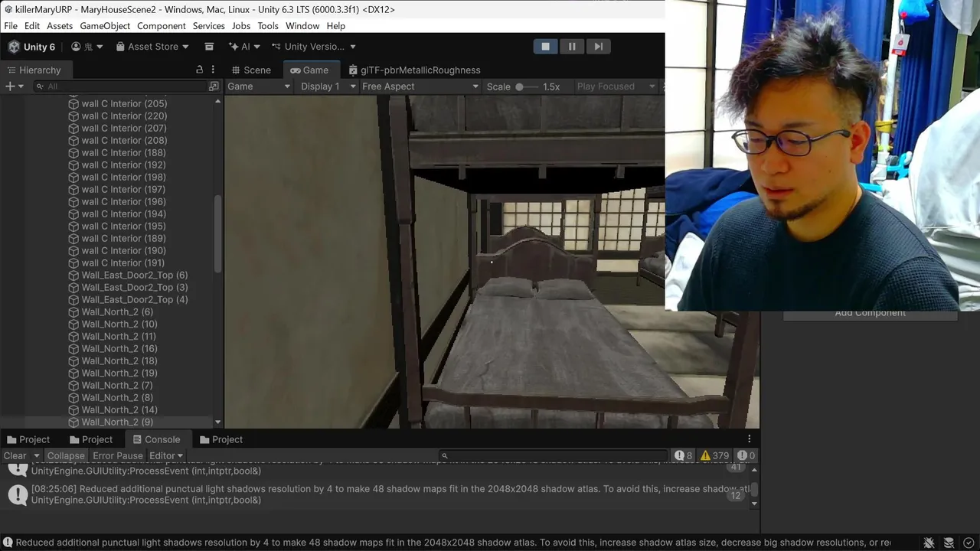Viewport: 980px width, 551px height.
Task: Open the Console Editor dropdown
Action: (x=166, y=455)
